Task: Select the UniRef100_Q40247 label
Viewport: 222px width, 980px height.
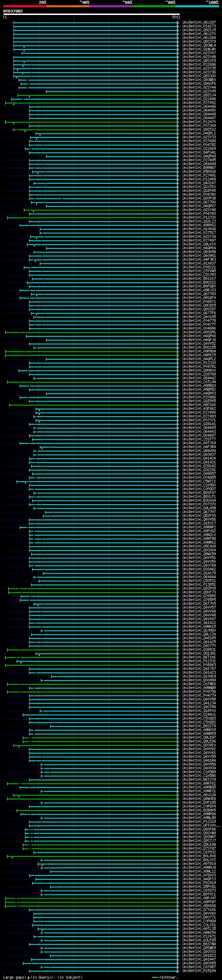Action: coord(199,183)
